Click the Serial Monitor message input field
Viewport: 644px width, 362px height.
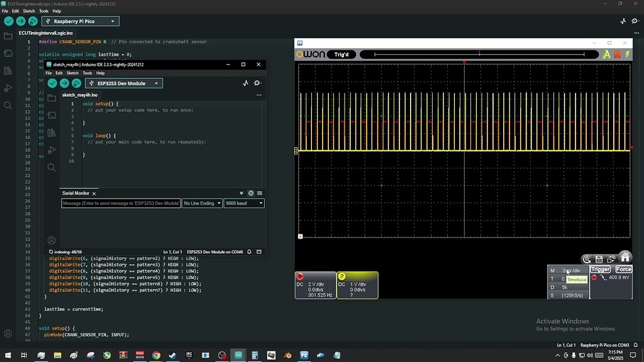click(119, 203)
